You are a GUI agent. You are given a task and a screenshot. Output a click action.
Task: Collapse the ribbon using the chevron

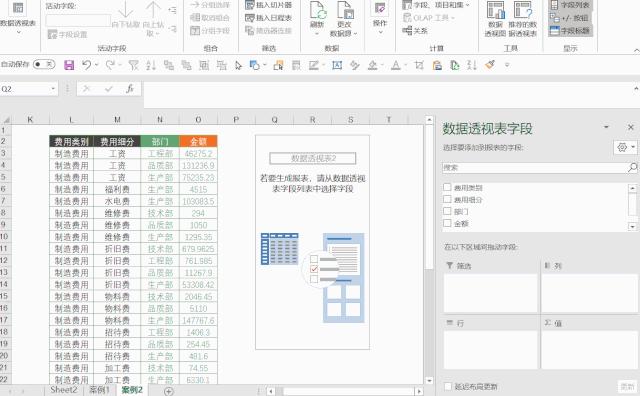pos(636,50)
